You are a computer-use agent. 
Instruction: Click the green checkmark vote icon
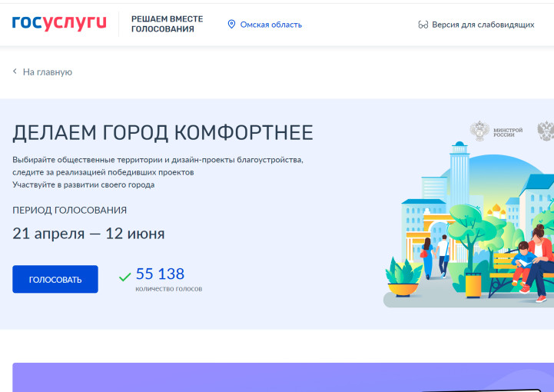point(125,277)
